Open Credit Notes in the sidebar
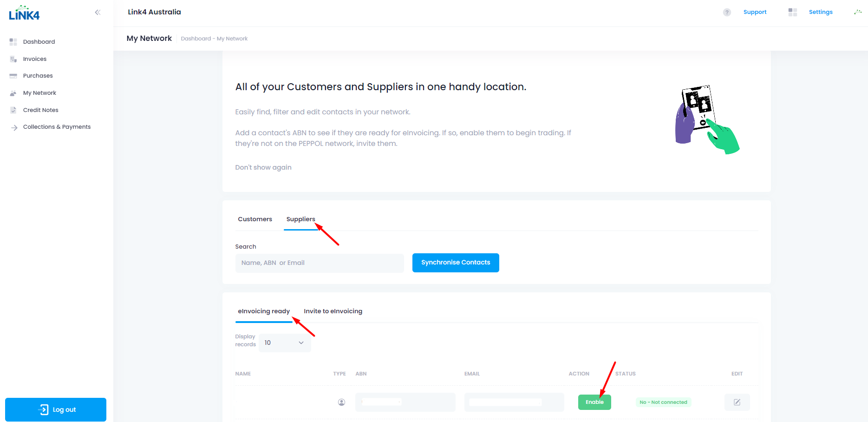868x422 pixels. click(x=41, y=110)
